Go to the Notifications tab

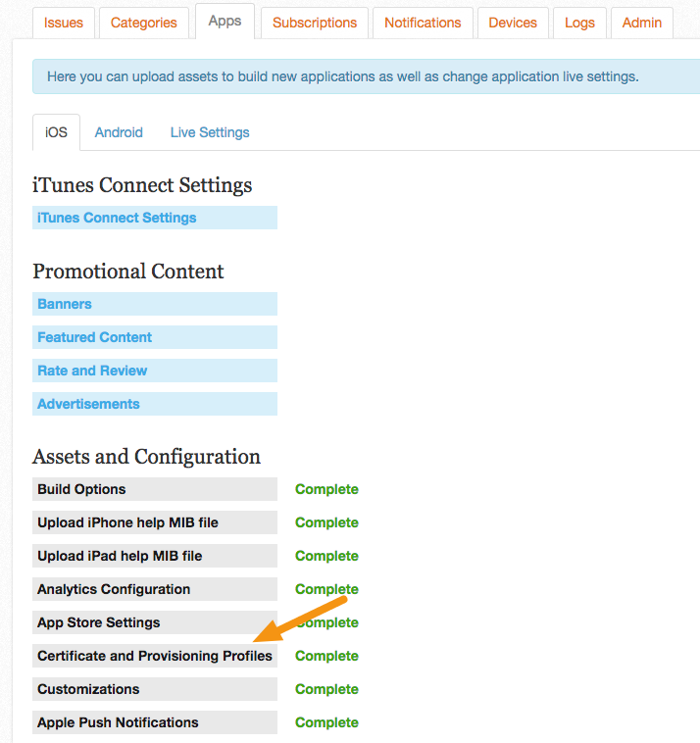pyautogui.click(x=423, y=23)
